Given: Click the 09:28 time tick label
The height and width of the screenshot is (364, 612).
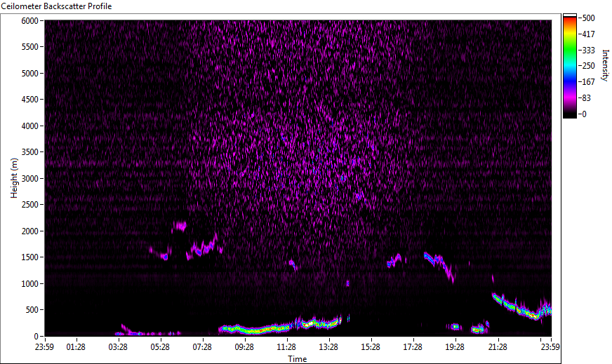Looking at the screenshot, I should [x=244, y=347].
